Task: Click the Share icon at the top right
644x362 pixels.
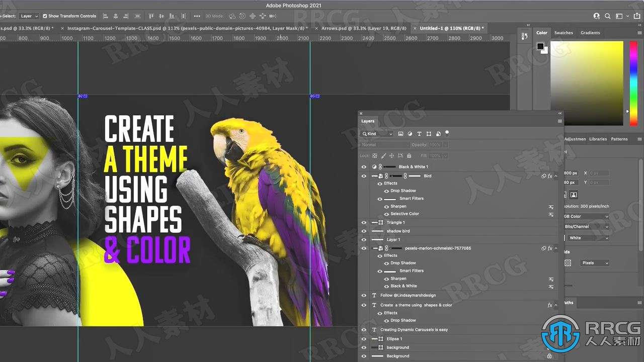Action: pos(637,16)
